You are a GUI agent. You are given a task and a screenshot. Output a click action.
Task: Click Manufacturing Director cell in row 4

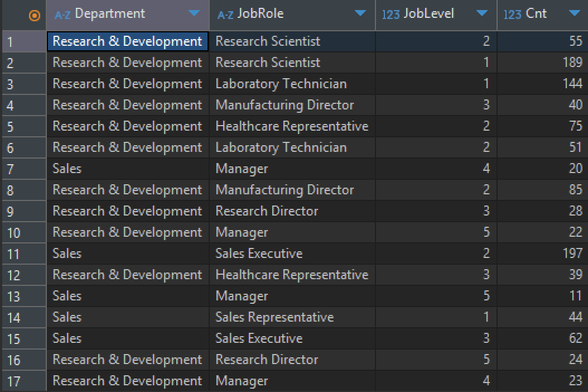tap(292, 105)
